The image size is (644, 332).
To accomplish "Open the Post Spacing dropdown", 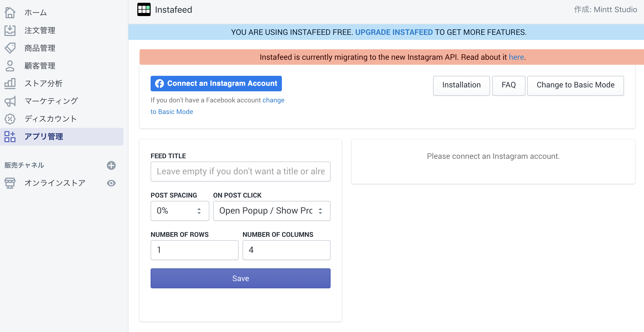I will point(180,211).
